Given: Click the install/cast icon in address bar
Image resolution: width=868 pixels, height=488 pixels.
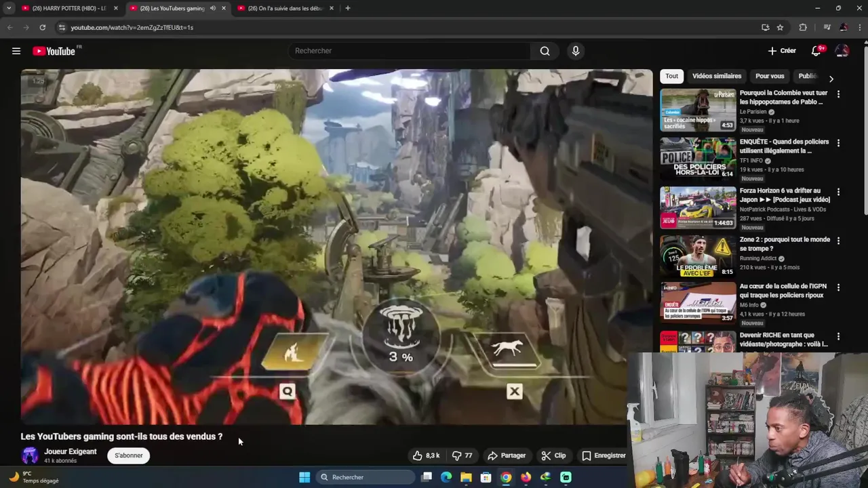Looking at the screenshot, I should pos(766,27).
